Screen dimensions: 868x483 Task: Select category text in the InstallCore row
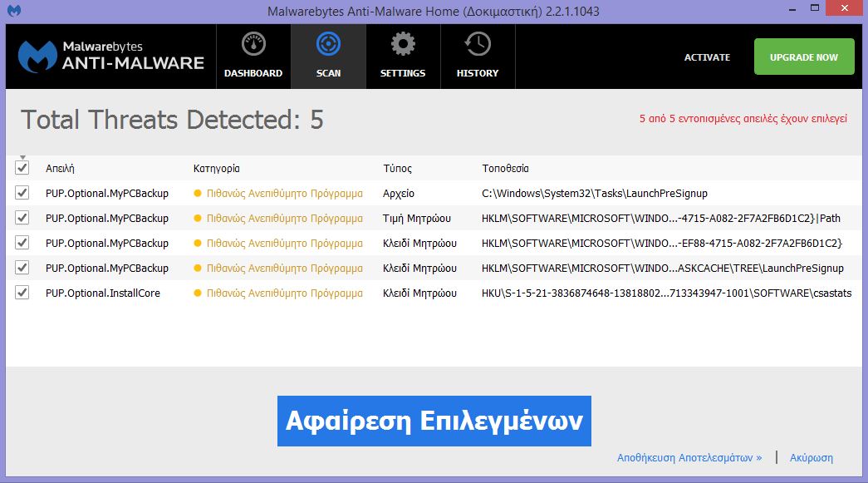click(x=285, y=293)
